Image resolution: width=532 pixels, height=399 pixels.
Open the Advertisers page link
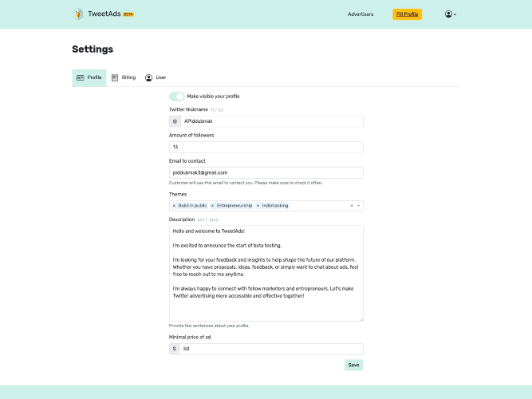(361, 14)
